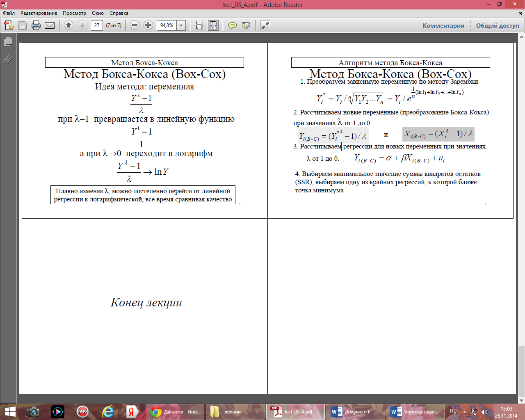Switch to lect_05_4.pdf taskbar button
525x420 pixels.
(295, 412)
